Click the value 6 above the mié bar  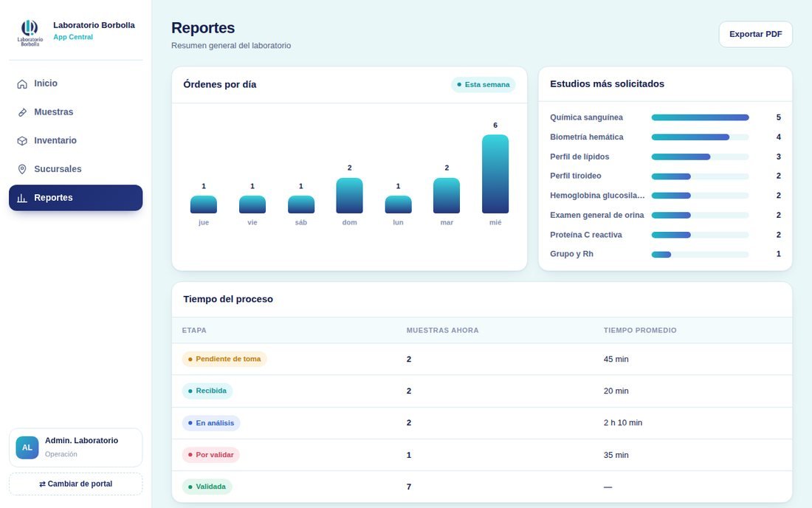495,126
